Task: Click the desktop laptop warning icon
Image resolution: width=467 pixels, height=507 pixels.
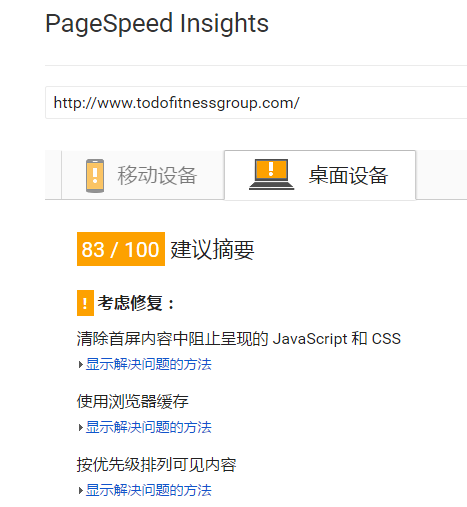Action: pyautogui.click(x=271, y=174)
